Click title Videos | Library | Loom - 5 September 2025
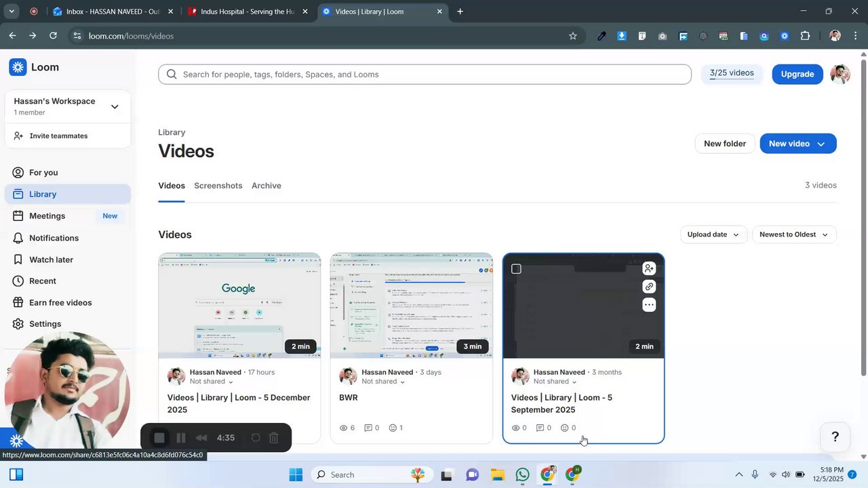This screenshot has width=868, height=488. coord(561,404)
